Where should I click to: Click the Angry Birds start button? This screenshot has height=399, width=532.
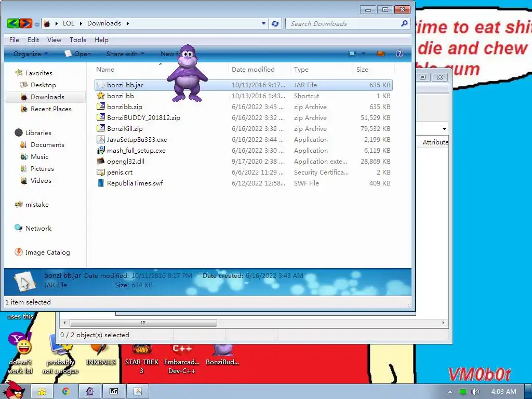14,390
